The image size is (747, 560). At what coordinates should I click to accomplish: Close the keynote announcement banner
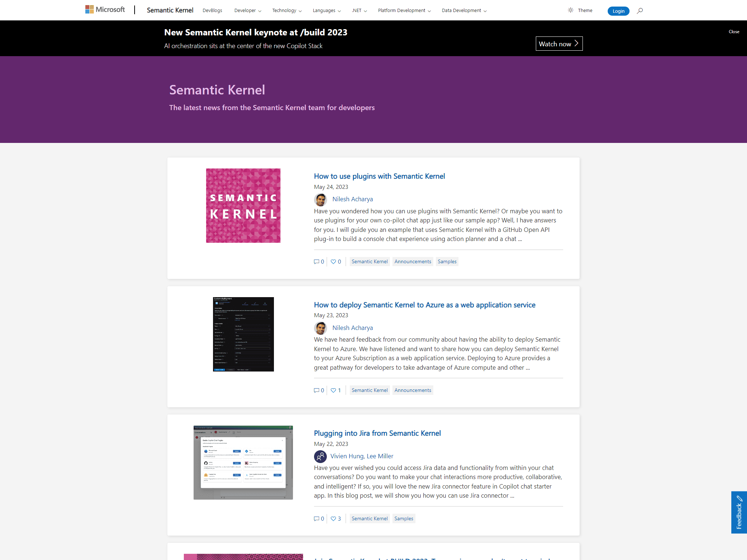click(734, 32)
